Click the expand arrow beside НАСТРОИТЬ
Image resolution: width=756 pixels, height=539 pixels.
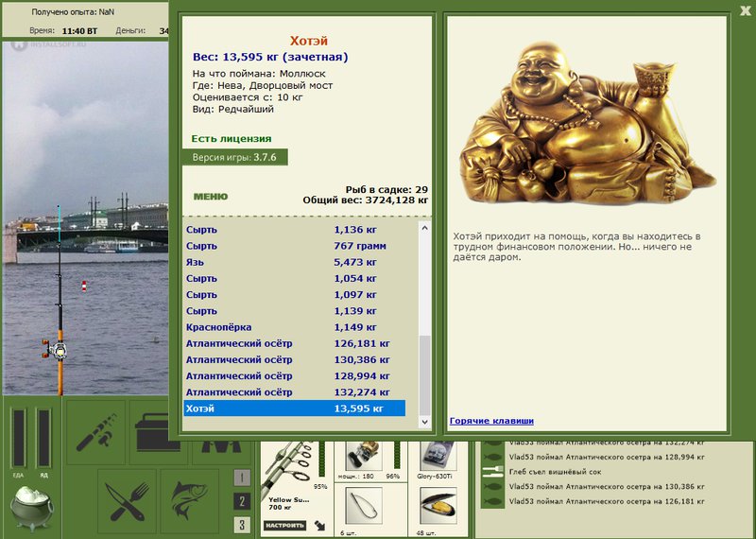(319, 525)
